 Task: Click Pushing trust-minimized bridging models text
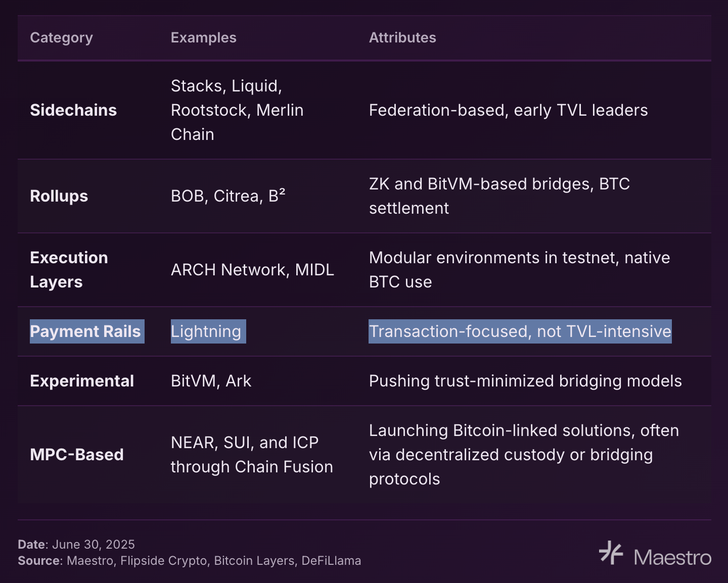pos(525,381)
